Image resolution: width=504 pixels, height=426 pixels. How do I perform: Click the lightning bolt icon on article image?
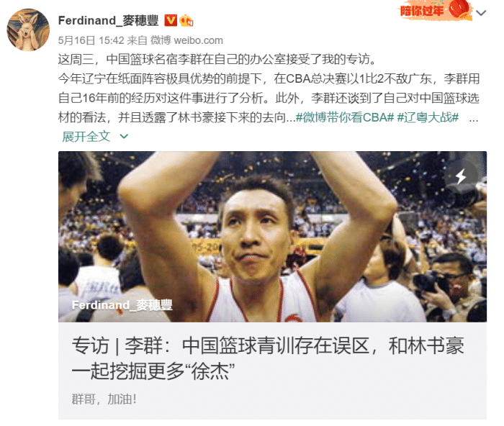[x=461, y=176]
